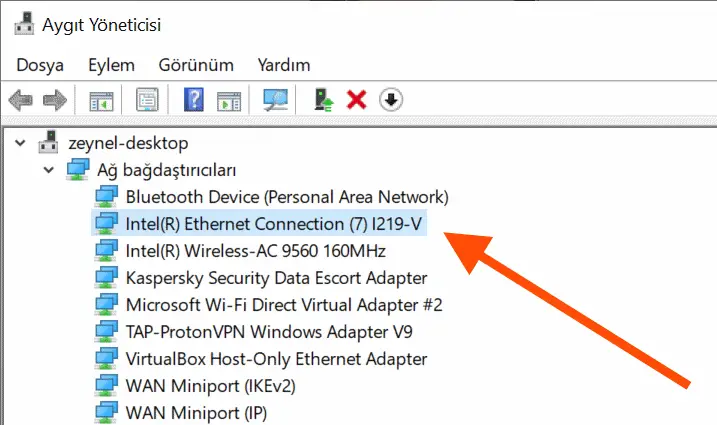Click the Update driver icon with green arrow
The image size is (717, 425).
point(324,99)
